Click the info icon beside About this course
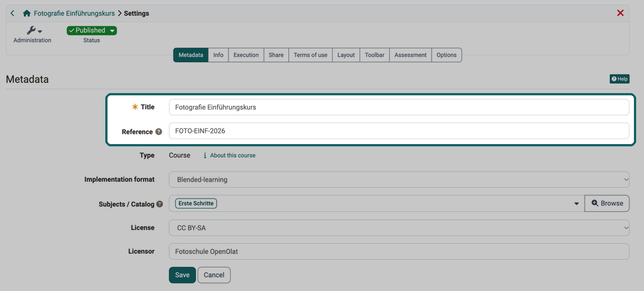Screen dimensions: 644x291 (x=204, y=155)
